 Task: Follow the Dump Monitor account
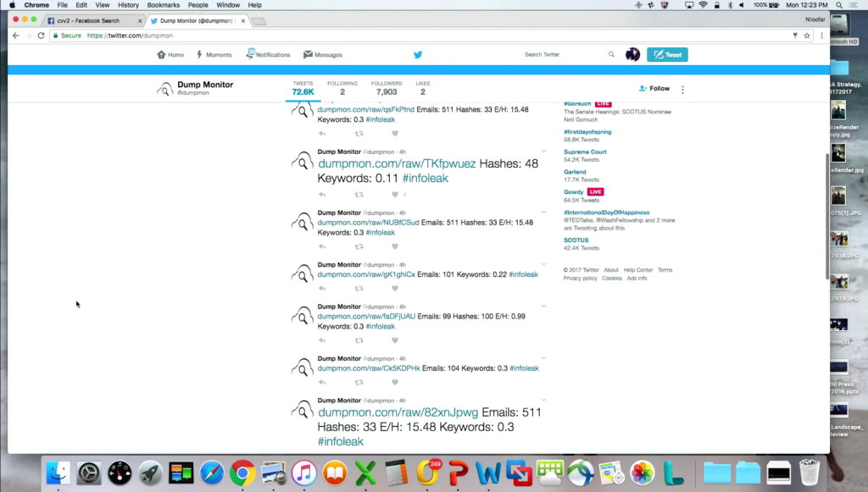click(654, 88)
